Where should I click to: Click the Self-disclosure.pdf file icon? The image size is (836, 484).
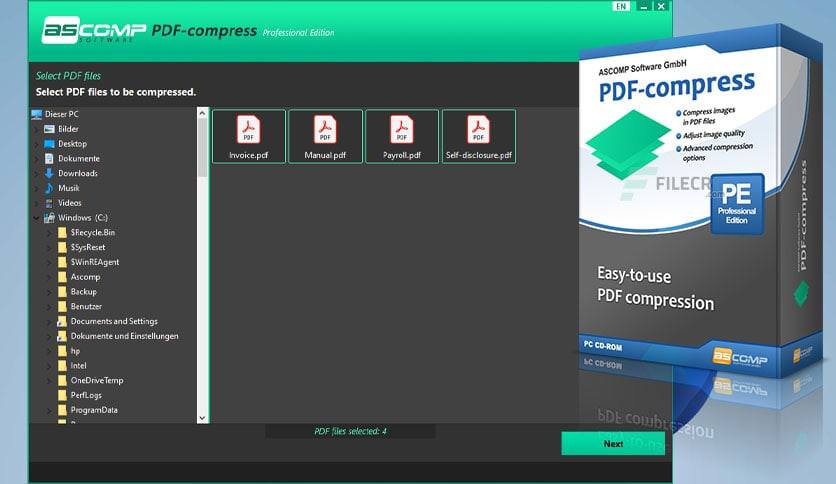click(479, 130)
